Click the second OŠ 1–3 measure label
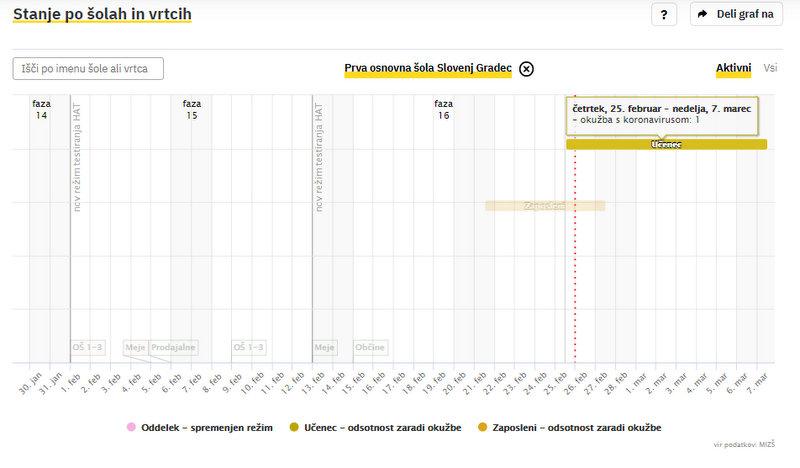This screenshot has width=800, height=468. (249, 347)
